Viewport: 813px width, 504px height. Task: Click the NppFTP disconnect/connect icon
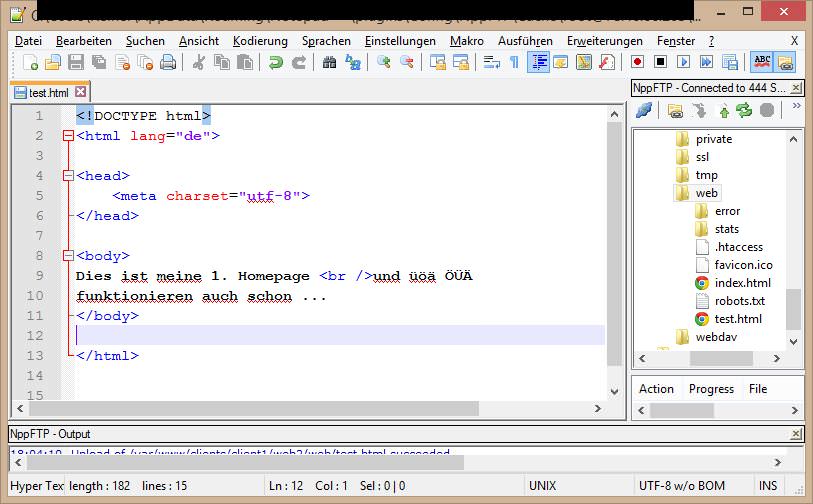(x=645, y=110)
